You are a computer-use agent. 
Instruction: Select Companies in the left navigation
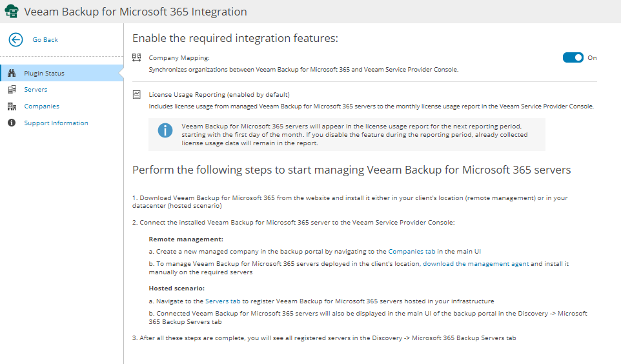(41, 106)
